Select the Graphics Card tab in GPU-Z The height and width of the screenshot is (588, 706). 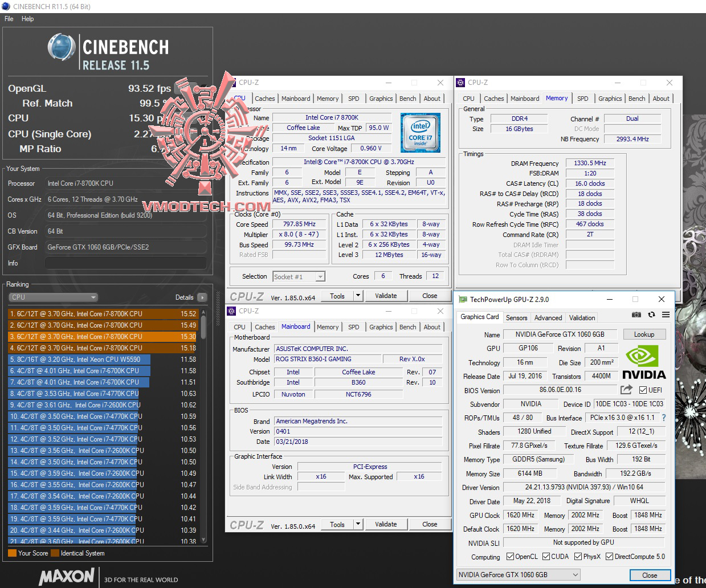tap(480, 317)
